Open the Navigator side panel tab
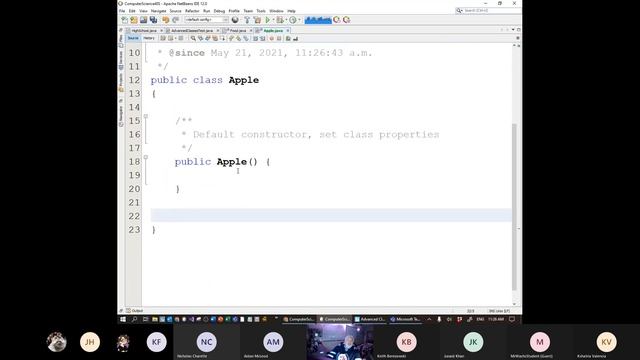Viewport: 640px width, 360px height. pos(121,116)
